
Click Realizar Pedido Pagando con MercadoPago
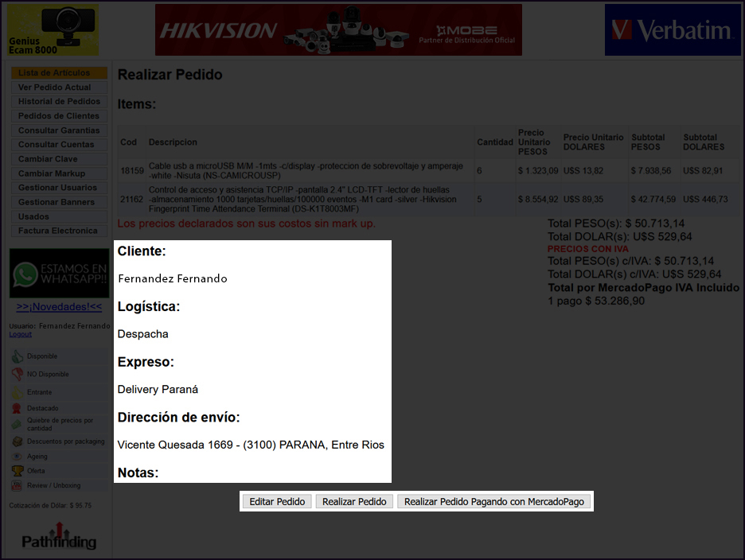coord(493,502)
